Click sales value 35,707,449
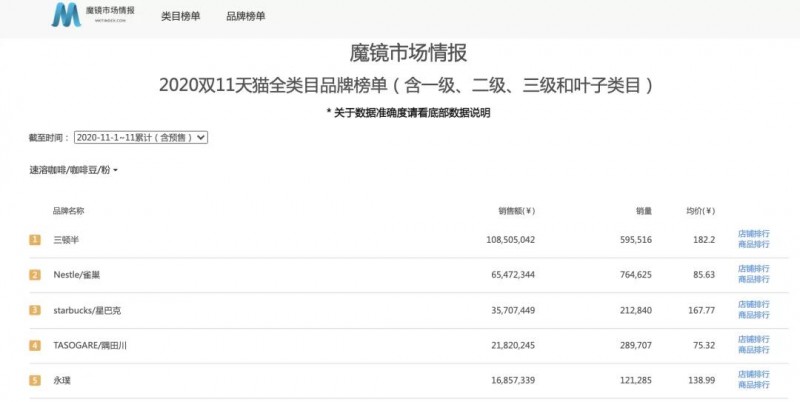The height and width of the screenshot is (402, 800). coord(513,310)
